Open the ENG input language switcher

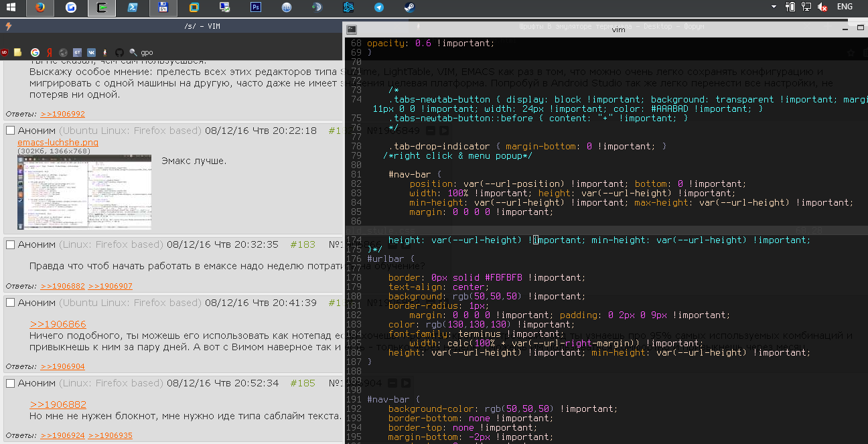(845, 7)
